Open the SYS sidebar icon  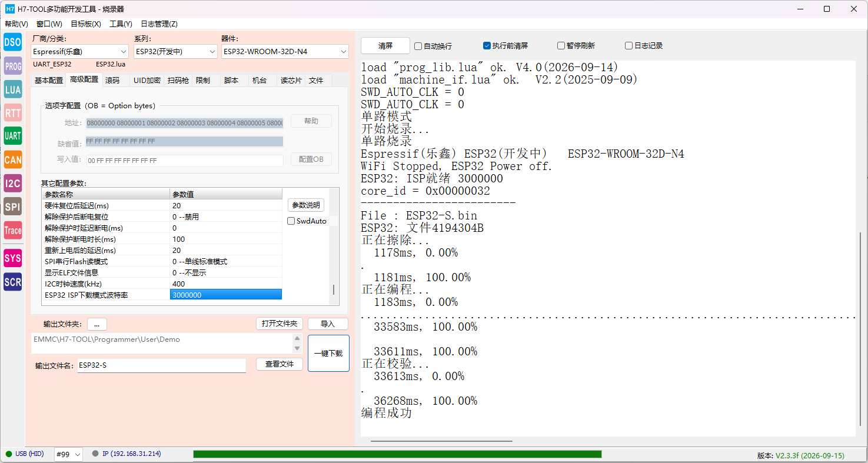point(12,258)
